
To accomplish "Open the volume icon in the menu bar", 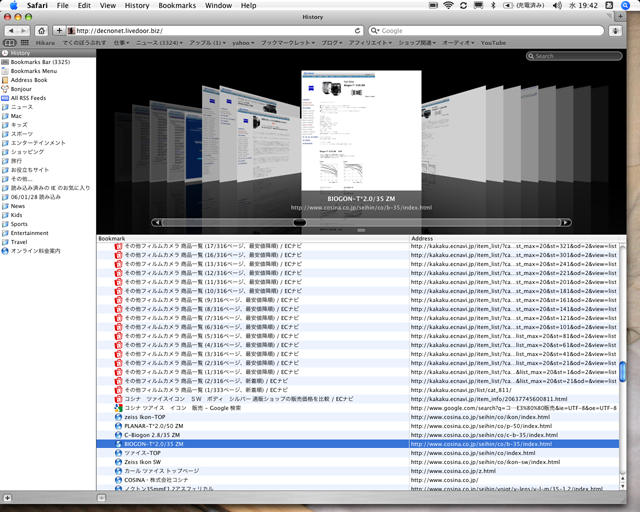I will click(557, 5).
